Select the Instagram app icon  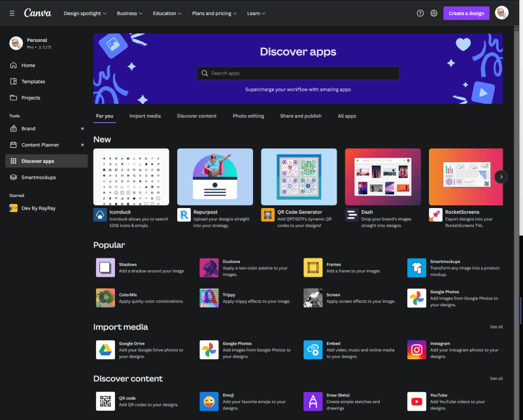click(x=416, y=349)
